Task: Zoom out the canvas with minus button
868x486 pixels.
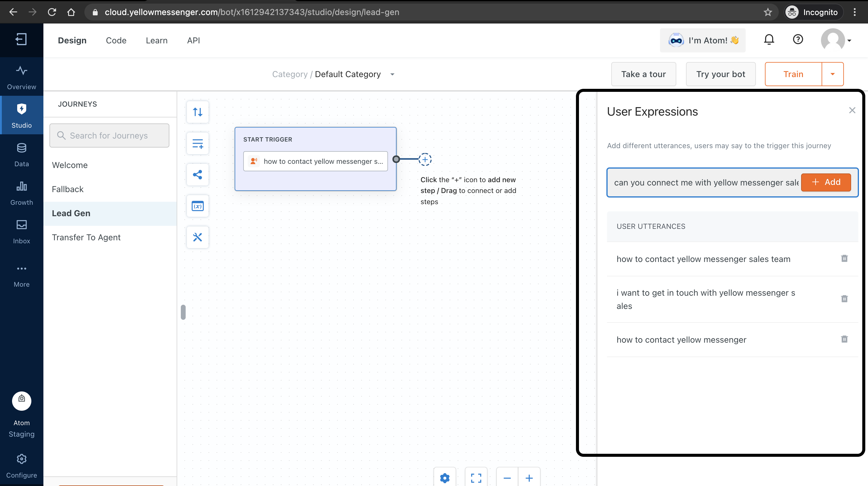Action: point(507,478)
